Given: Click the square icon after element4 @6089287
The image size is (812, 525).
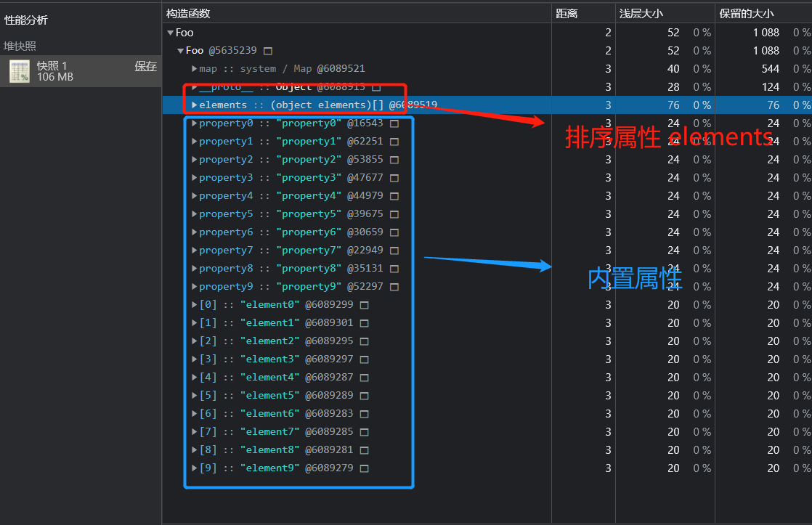Looking at the screenshot, I should (x=364, y=378).
